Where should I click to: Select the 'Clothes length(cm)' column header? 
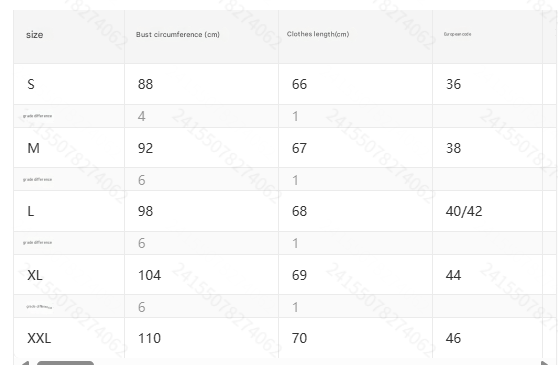318,34
